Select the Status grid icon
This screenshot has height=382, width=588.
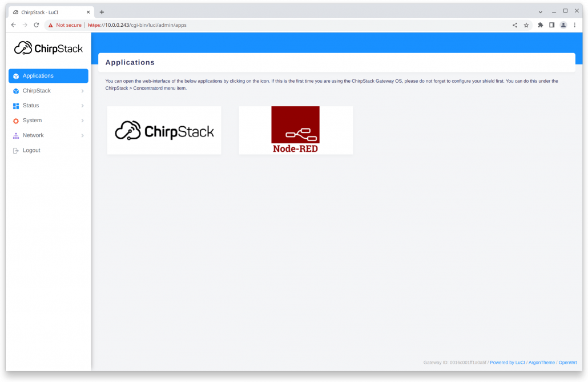coord(15,105)
